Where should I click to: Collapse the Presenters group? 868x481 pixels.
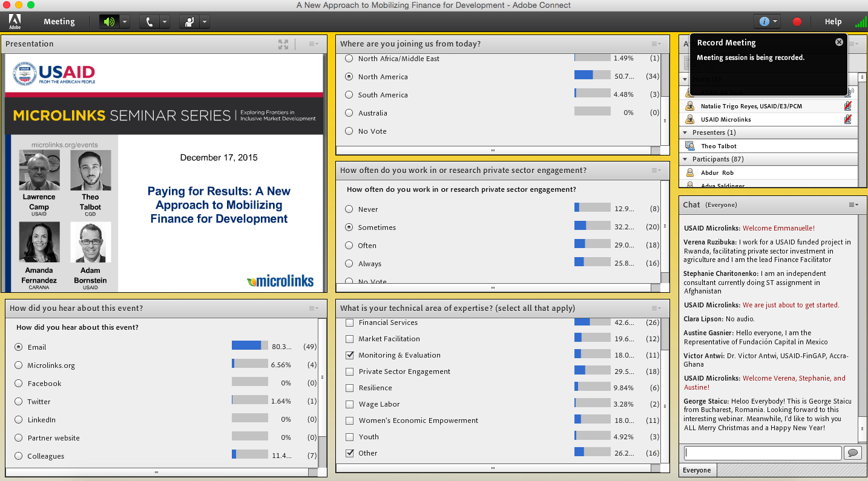(685, 133)
